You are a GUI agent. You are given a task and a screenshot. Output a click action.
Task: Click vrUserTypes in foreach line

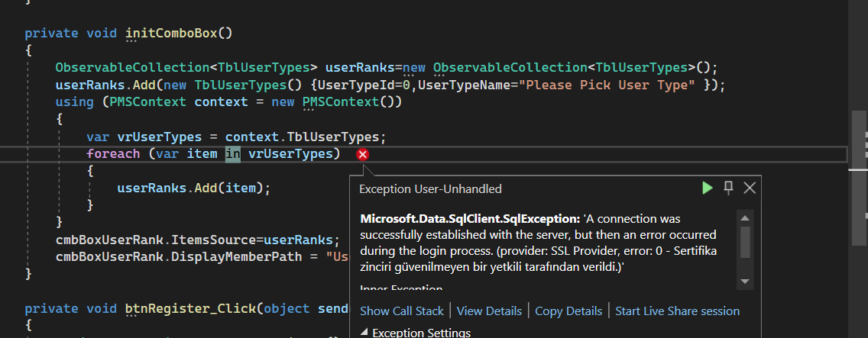click(290, 153)
